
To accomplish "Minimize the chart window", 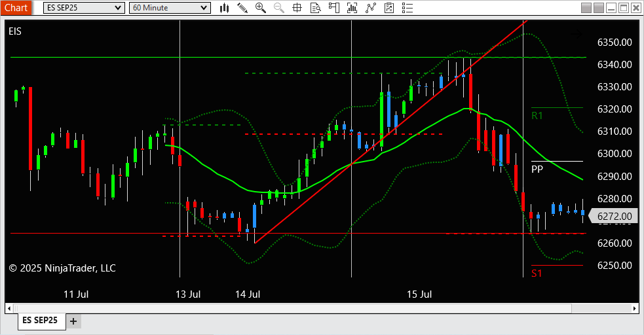I will [611, 8].
